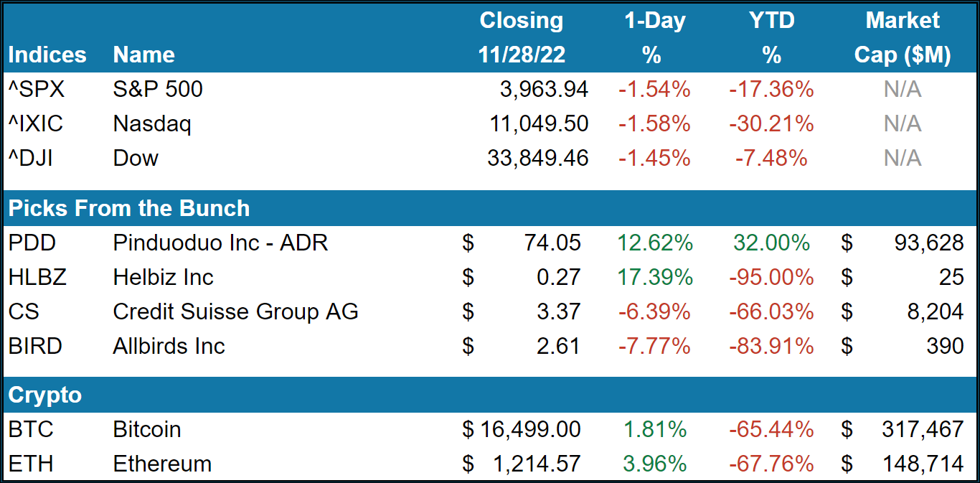Select Pinduoduo Inc - ADR name

220,243
